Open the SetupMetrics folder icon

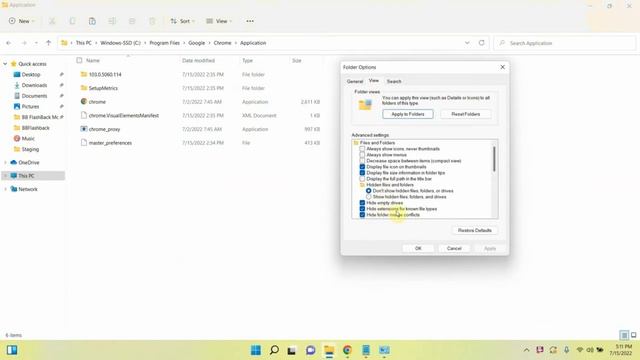[84, 88]
